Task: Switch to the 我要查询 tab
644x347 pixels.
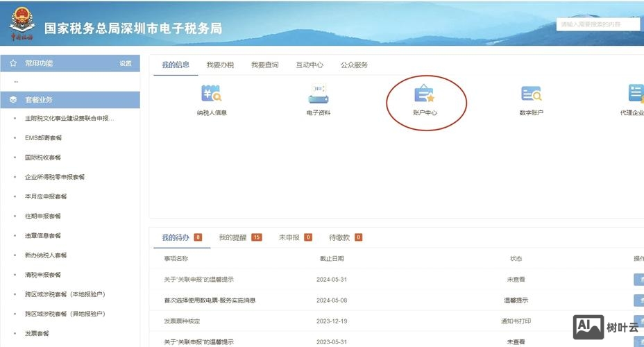Action: pos(265,65)
